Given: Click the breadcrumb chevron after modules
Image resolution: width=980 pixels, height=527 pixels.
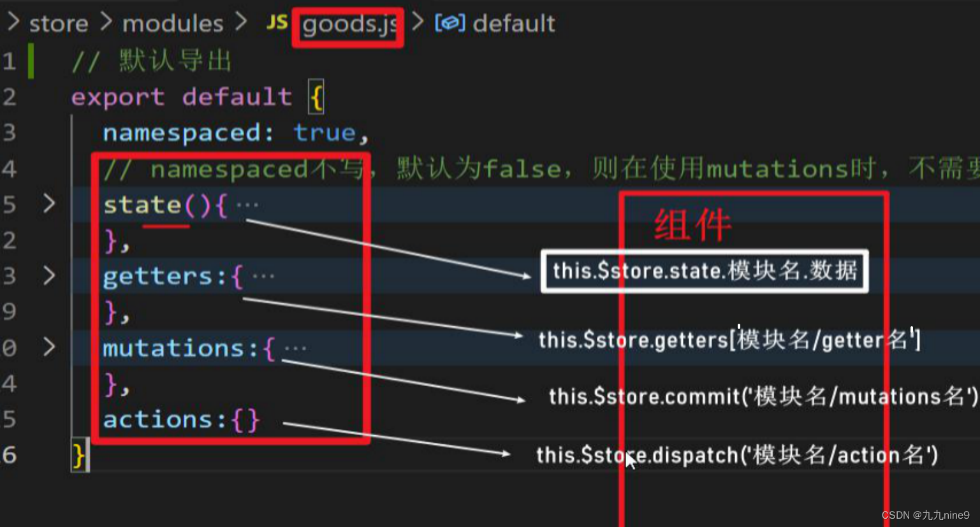Looking at the screenshot, I should pyautogui.click(x=240, y=22).
